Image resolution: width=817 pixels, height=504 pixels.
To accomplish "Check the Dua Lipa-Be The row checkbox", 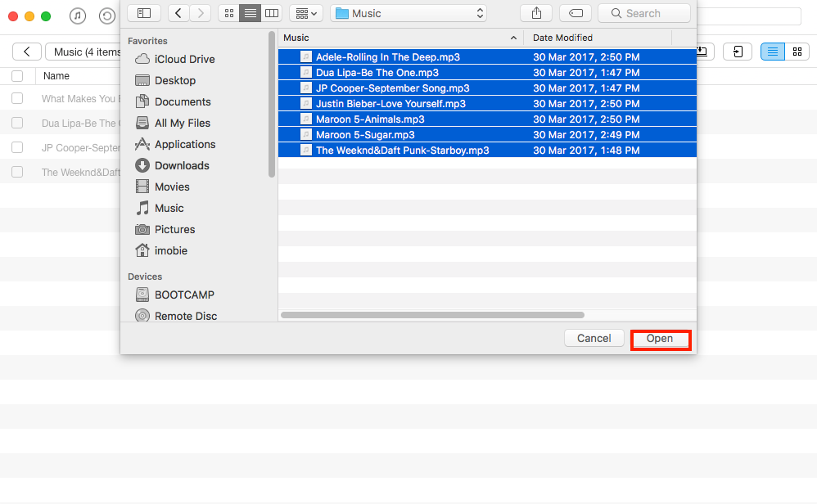I will tap(17, 123).
